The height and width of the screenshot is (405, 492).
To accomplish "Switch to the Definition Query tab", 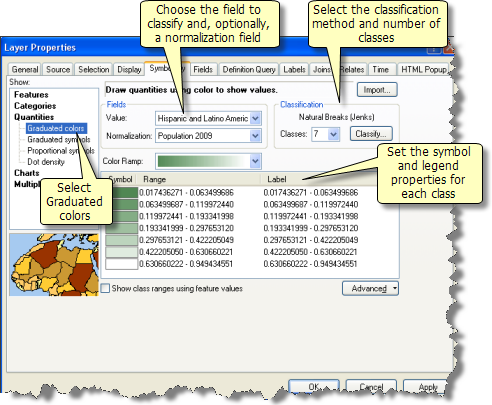I will [249, 70].
